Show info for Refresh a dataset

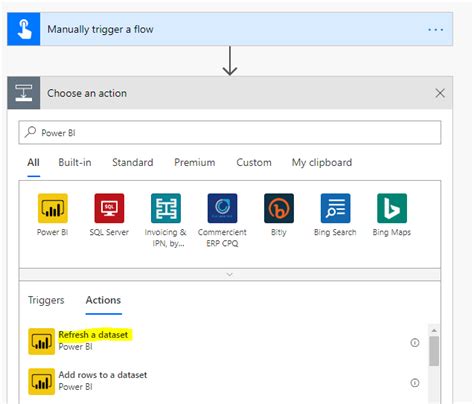pos(415,342)
